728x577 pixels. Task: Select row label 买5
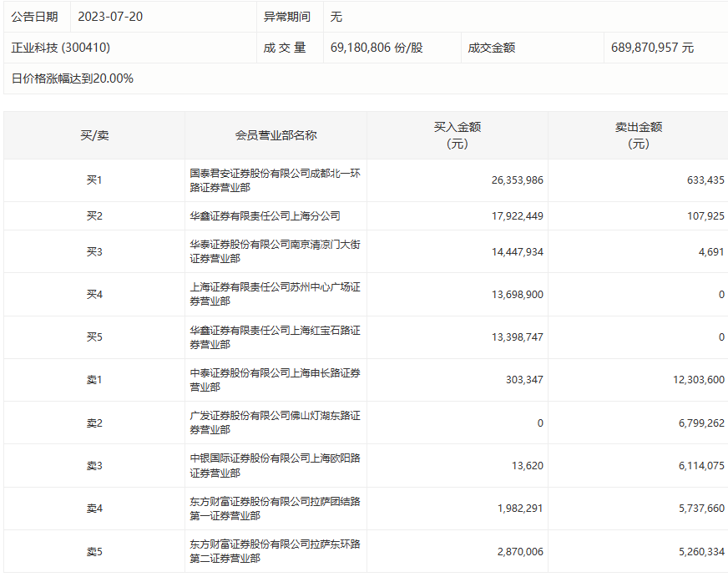pos(94,337)
